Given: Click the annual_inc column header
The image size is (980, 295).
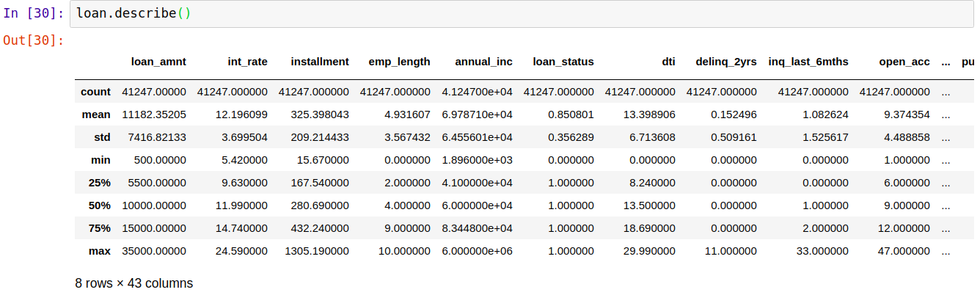Looking at the screenshot, I should [x=484, y=62].
